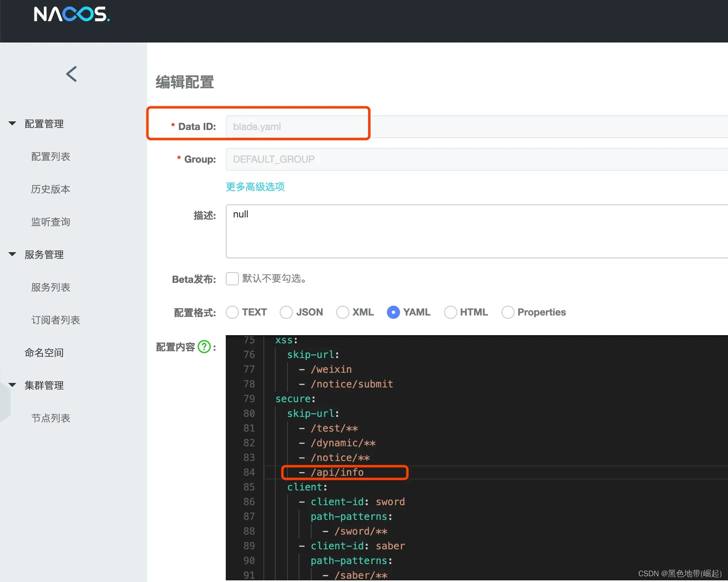Select the Properties configuration format
Image resolution: width=728 pixels, height=582 pixels.
[508, 312]
